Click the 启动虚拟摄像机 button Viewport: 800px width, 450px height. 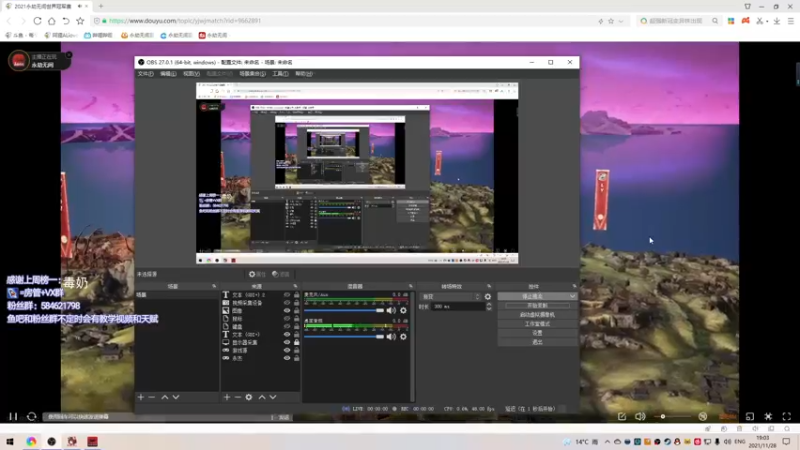click(537, 315)
